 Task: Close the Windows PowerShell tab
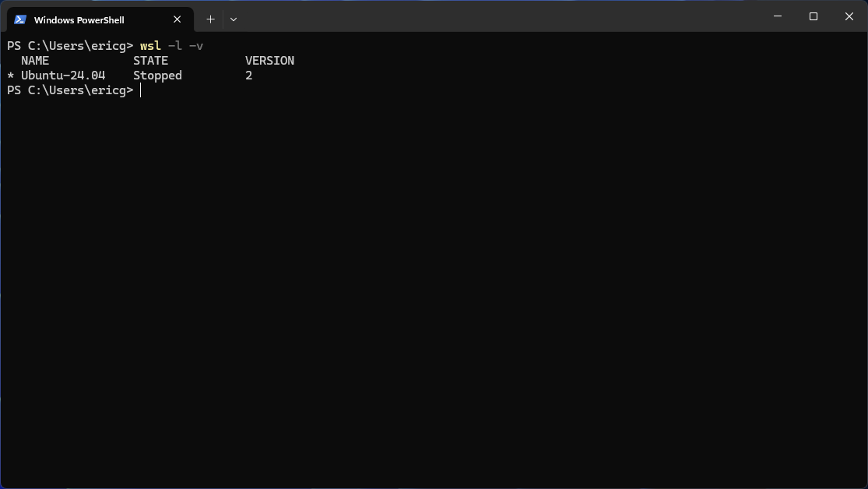tap(177, 19)
